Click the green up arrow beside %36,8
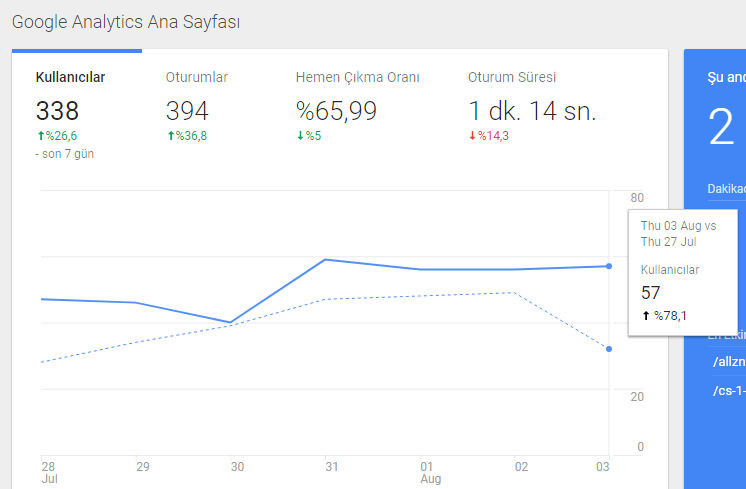 171,136
